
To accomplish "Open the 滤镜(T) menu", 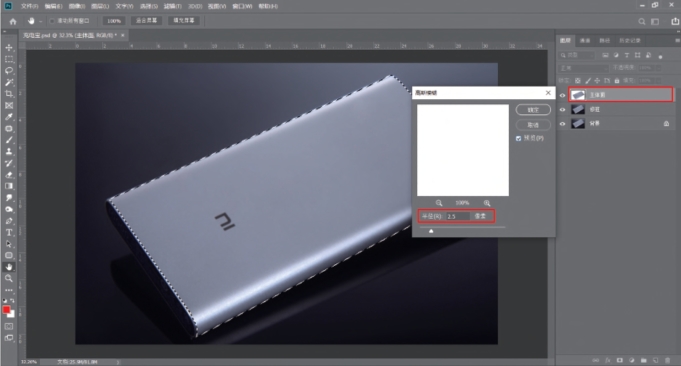I will coord(172,7).
